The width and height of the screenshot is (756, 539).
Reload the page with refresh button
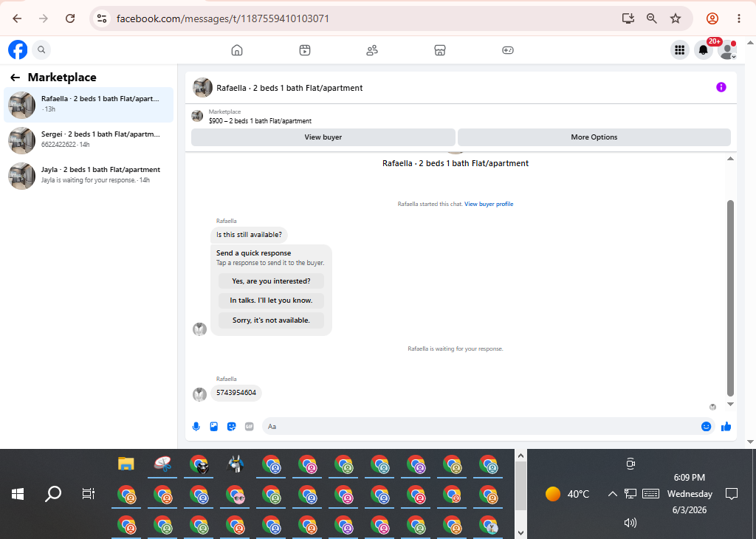[70, 18]
